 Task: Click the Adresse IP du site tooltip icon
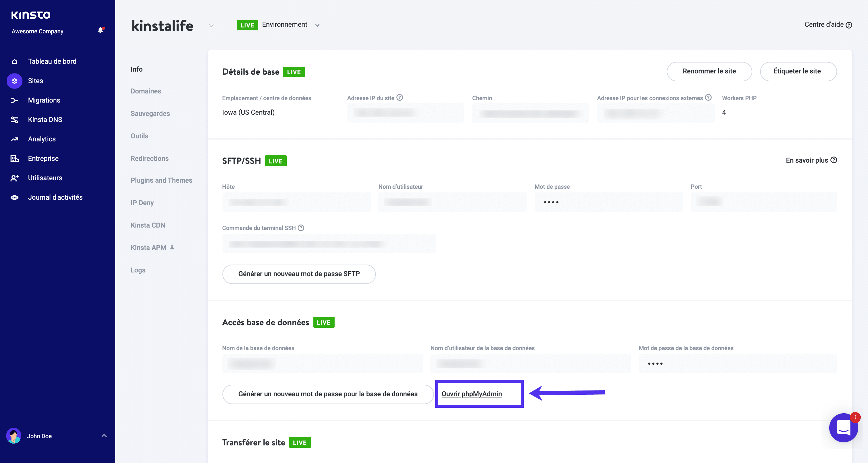400,97
